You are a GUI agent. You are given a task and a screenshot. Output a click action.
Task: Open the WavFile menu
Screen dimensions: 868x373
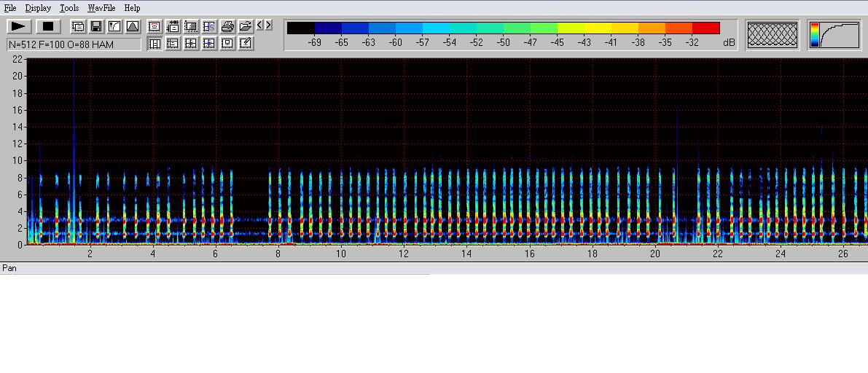click(101, 8)
